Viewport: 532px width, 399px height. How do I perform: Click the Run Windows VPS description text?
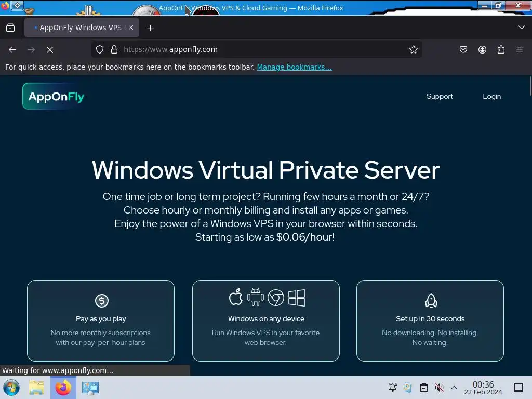(x=265, y=338)
